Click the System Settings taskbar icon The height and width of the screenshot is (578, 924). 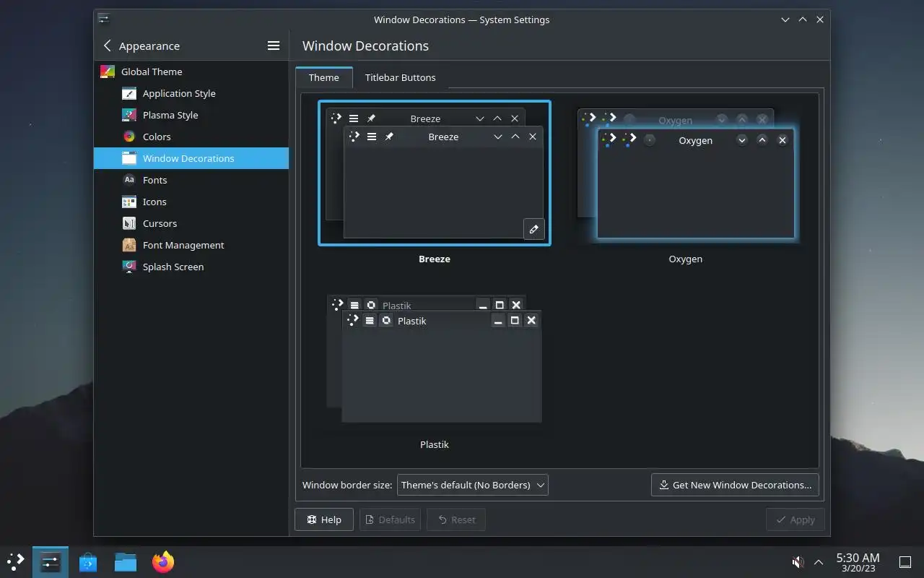pos(51,561)
